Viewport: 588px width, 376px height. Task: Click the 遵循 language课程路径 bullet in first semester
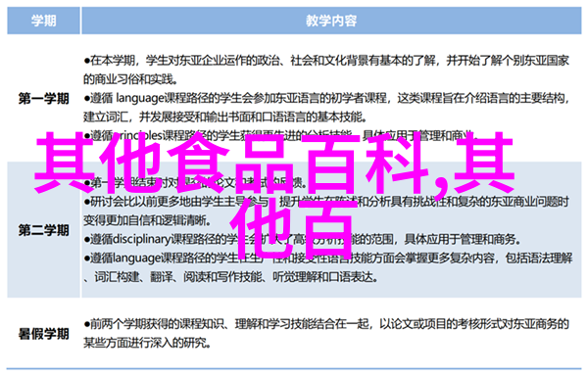click(x=326, y=99)
